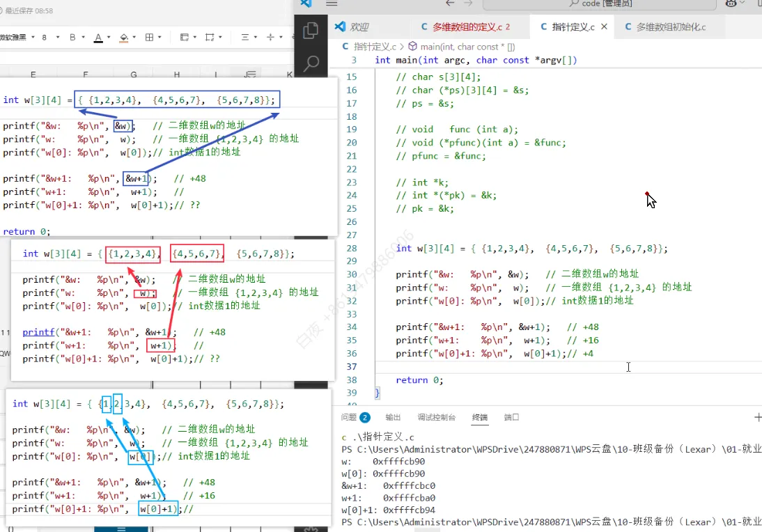The width and height of the screenshot is (762, 532).
Task: Show the 调试控制台 debug console tab
Action: [436, 417]
